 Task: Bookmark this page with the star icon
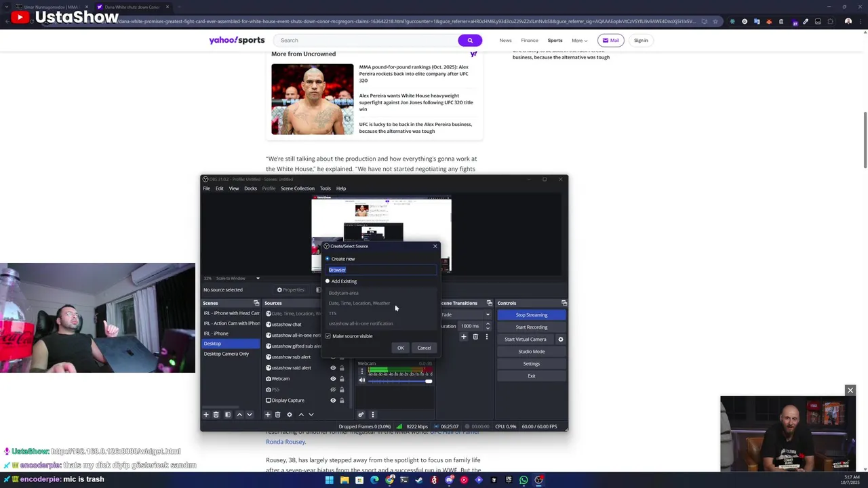(715, 21)
